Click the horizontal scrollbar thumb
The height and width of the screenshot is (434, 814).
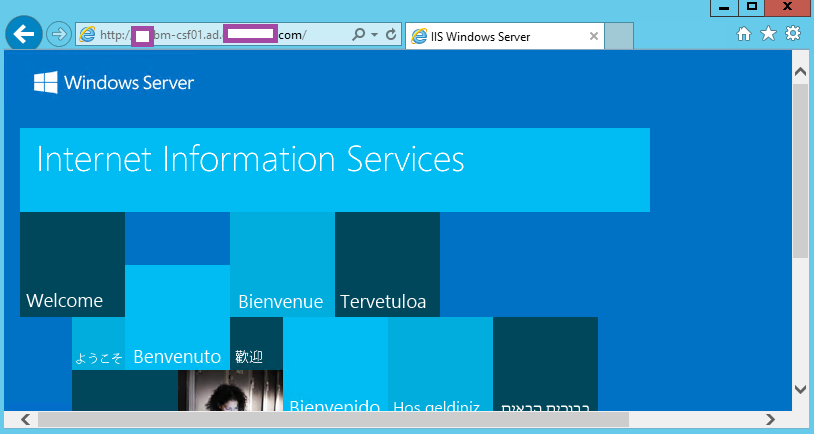coord(333,419)
